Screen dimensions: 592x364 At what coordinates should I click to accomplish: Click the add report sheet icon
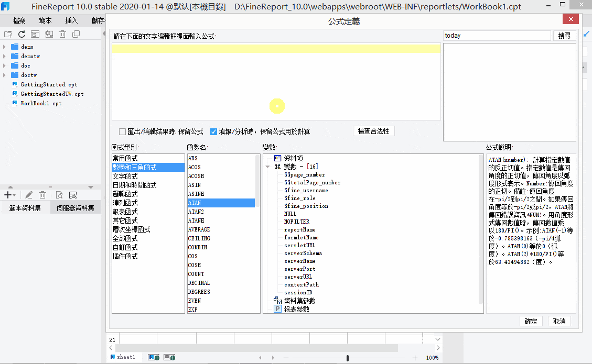point(154,357)
